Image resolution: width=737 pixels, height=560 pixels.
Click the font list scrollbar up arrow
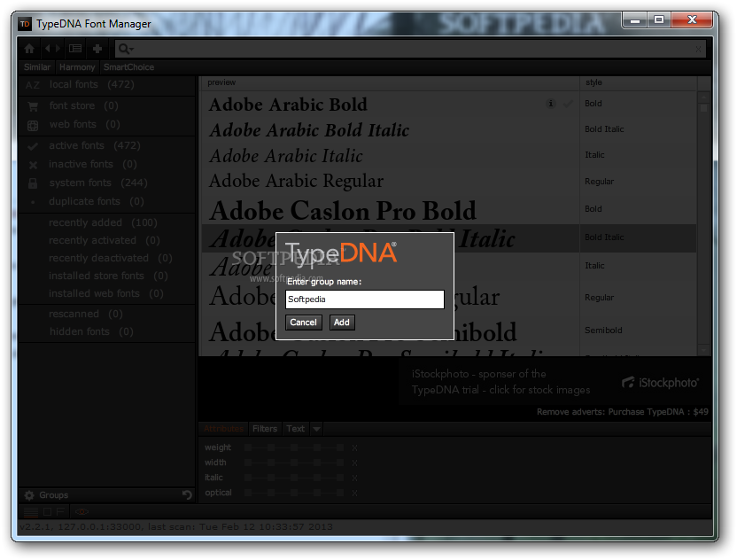pos(703,97)
